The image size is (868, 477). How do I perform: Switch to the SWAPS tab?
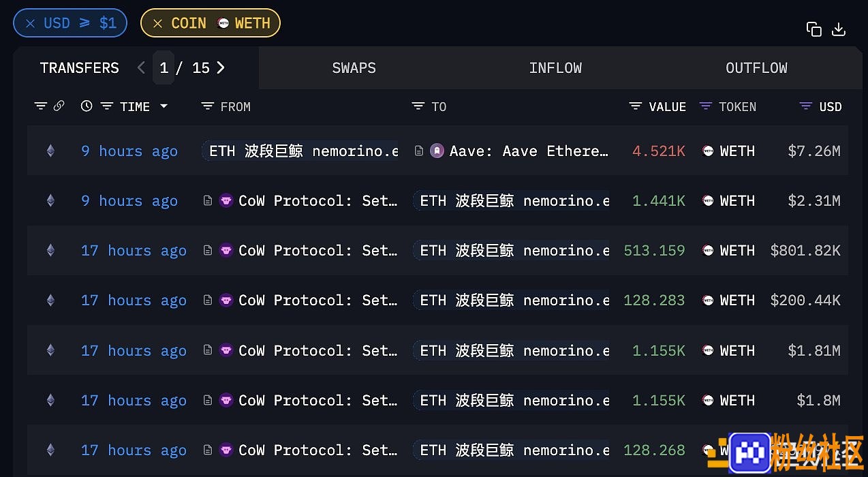click(x=354, y=67)
